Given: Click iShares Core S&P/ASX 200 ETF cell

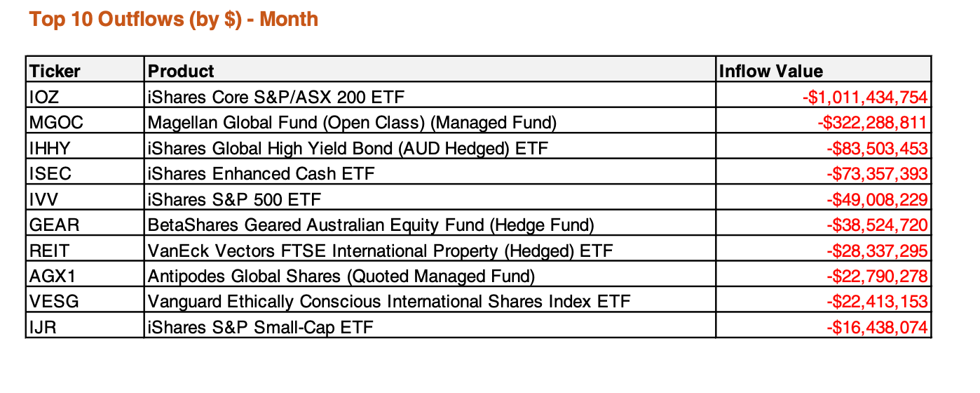Looking at the screenshot, I should 430,97.
